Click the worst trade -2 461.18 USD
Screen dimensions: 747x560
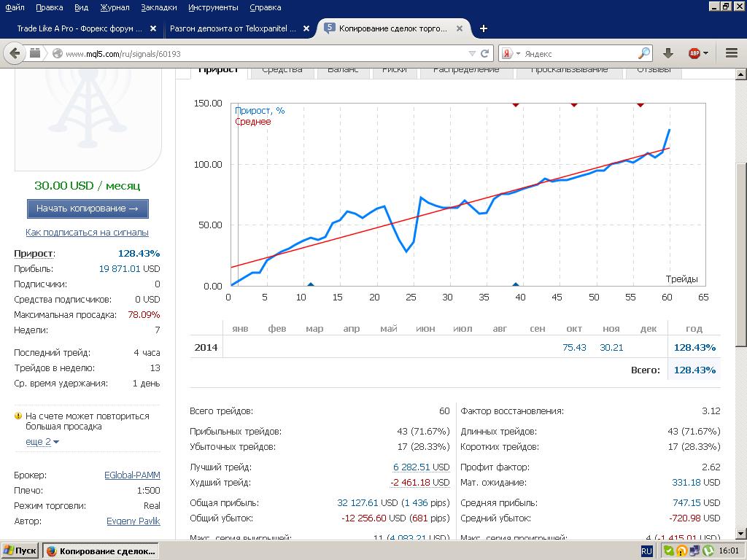(x=419, y=483)
